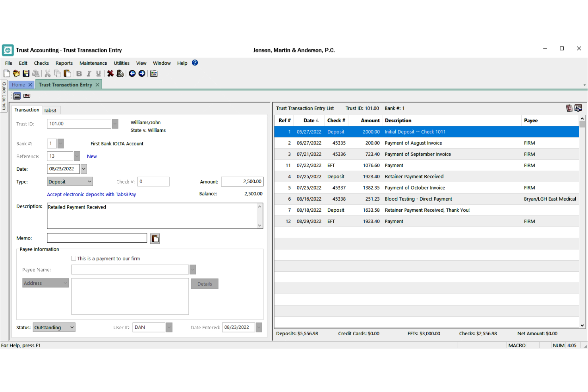Click the red Delete (X) toolbar icon

[110, 73]
